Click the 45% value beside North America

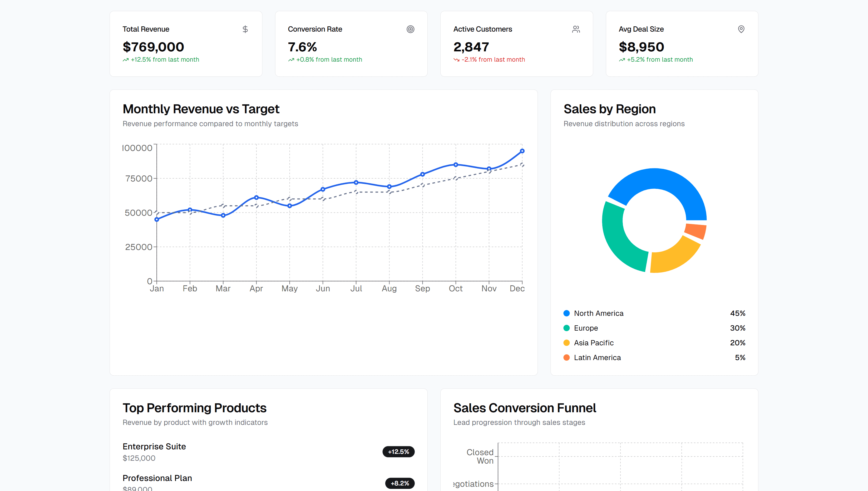pyautogui.click(x=738, y=313)
